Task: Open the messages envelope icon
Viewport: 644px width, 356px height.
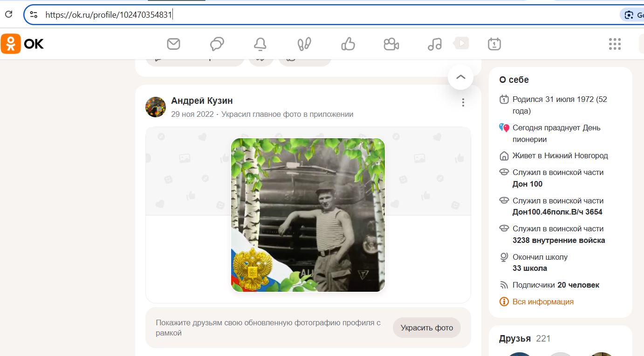Action: click(x=173, y=44)
